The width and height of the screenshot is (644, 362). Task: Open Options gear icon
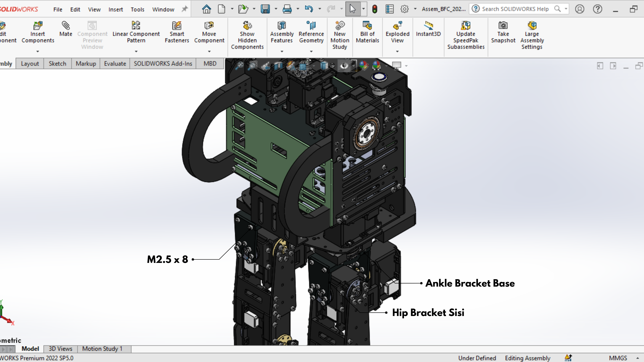tap(405, 9)
